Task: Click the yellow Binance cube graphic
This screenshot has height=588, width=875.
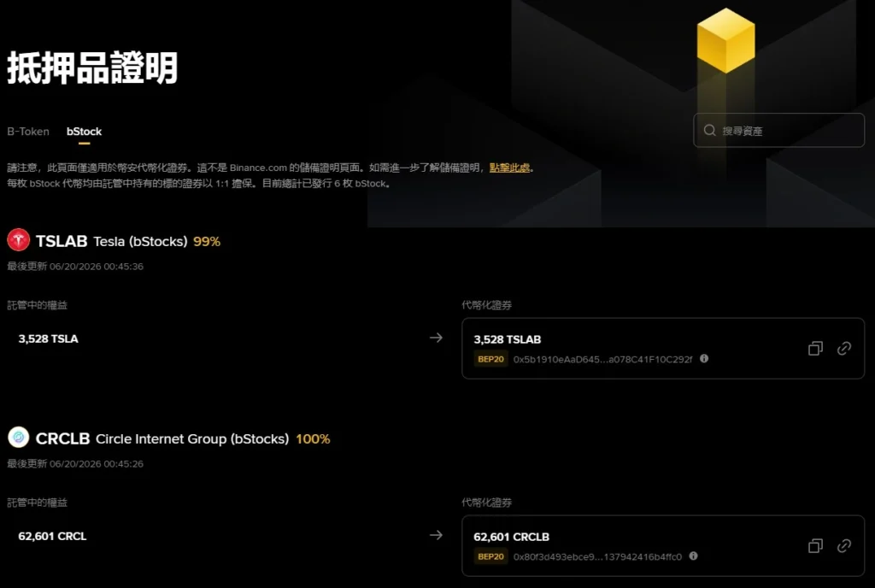Action: (726, 40)
